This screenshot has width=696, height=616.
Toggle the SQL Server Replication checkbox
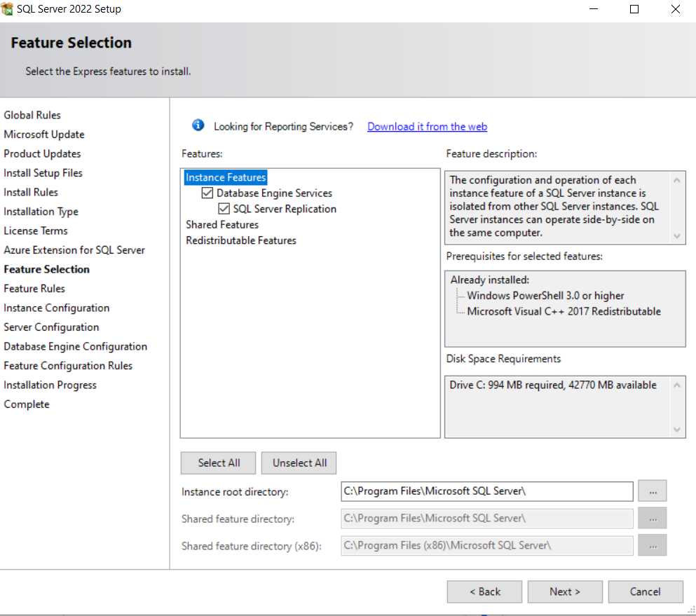click(x=224, y=209)
